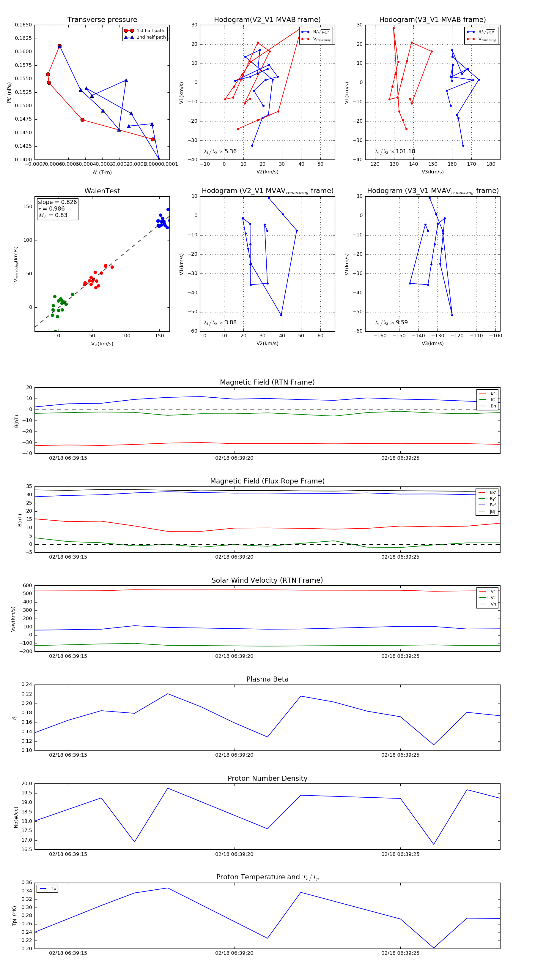Viewport: 535px width, 980px height.
Task: Select the By' legend entry
Action: [487, 499]
